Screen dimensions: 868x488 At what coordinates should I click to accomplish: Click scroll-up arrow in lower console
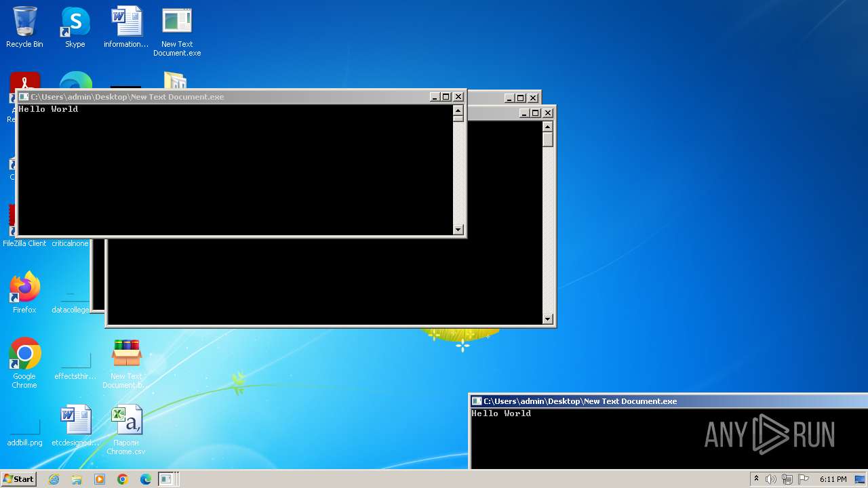548,126
